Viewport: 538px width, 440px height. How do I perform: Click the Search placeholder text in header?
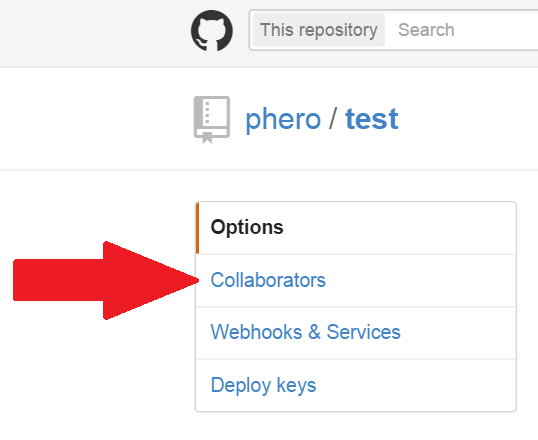point(426,30)
